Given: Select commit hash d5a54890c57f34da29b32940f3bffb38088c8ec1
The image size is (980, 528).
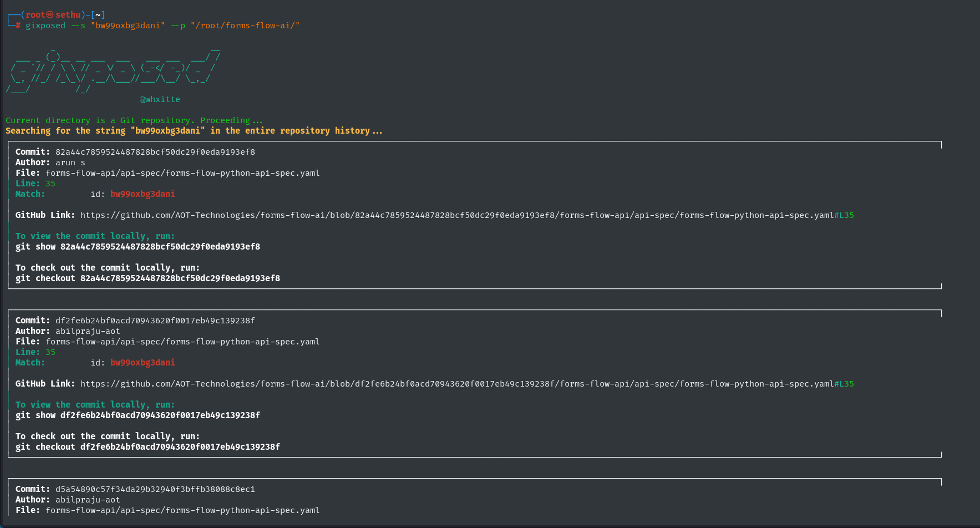Looking at the screenshot, I should click(x=155, y=489).
